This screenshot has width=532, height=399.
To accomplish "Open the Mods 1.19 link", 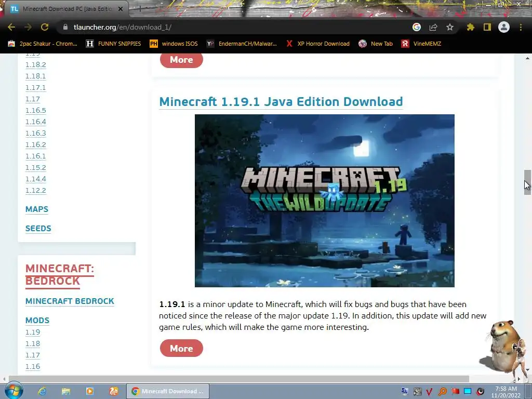I will [x=33, y=332].
